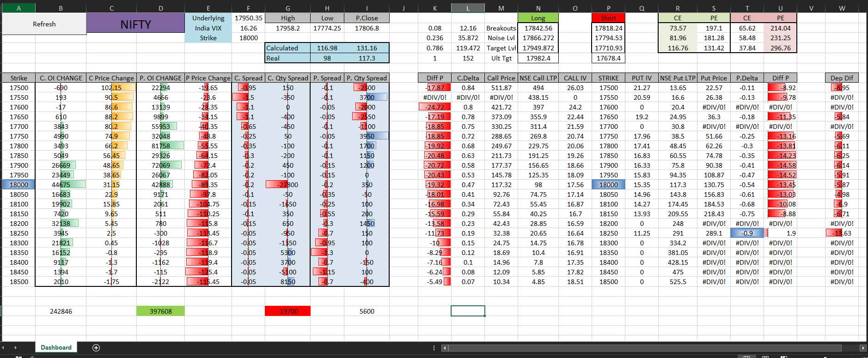Select the CALL IV column heading
The height and width of the screenshot is (358, 868).
[x=575, y=78]
